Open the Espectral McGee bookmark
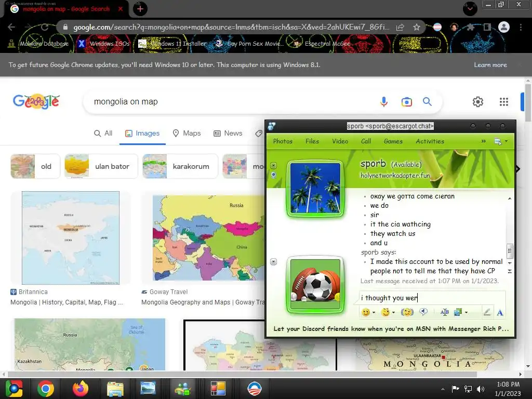The width and height of the screenshot is (532, 399). point(322,44)
